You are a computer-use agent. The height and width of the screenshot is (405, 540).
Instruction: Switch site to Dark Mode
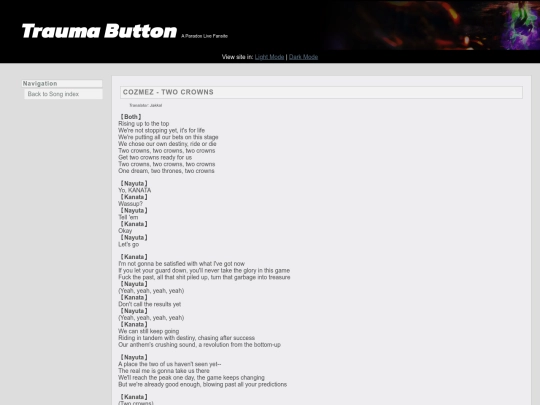(x=303, y=57)
